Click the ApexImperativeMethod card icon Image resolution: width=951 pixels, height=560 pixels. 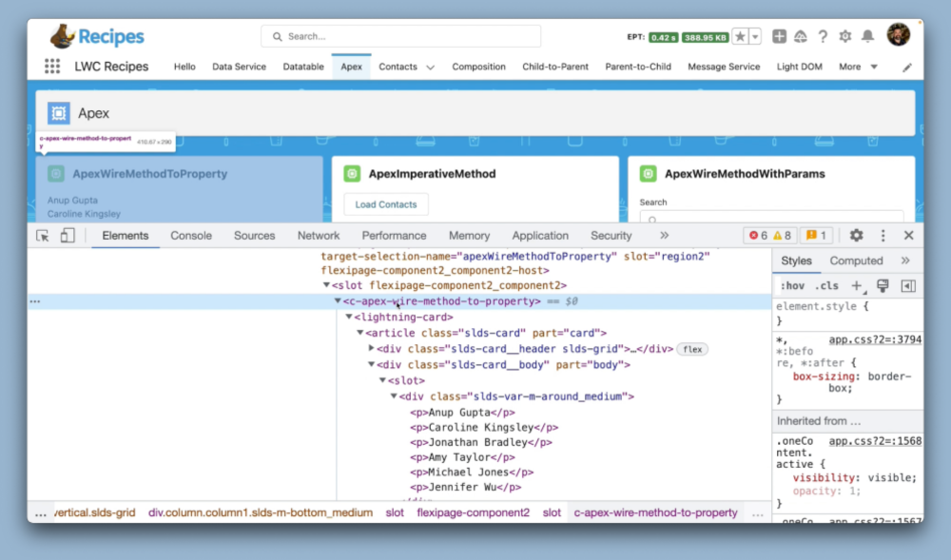pyautogui.click(x=352, y=174)
